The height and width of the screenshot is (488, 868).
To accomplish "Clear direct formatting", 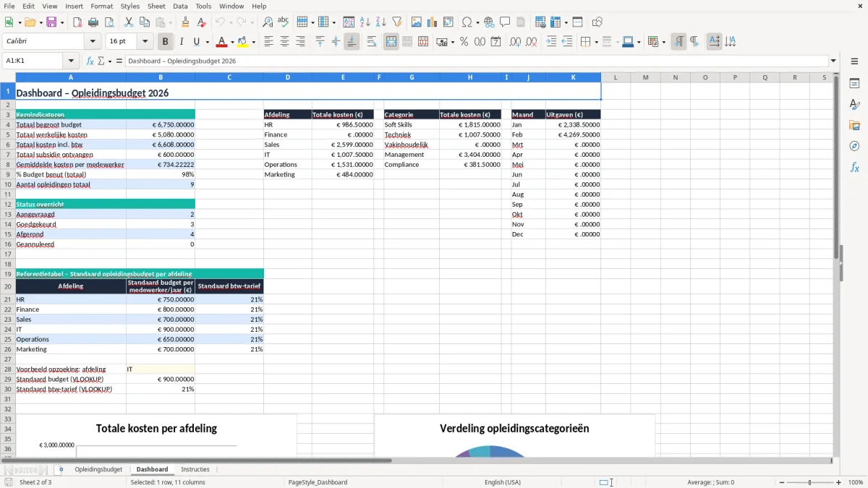I will point(200,22).
